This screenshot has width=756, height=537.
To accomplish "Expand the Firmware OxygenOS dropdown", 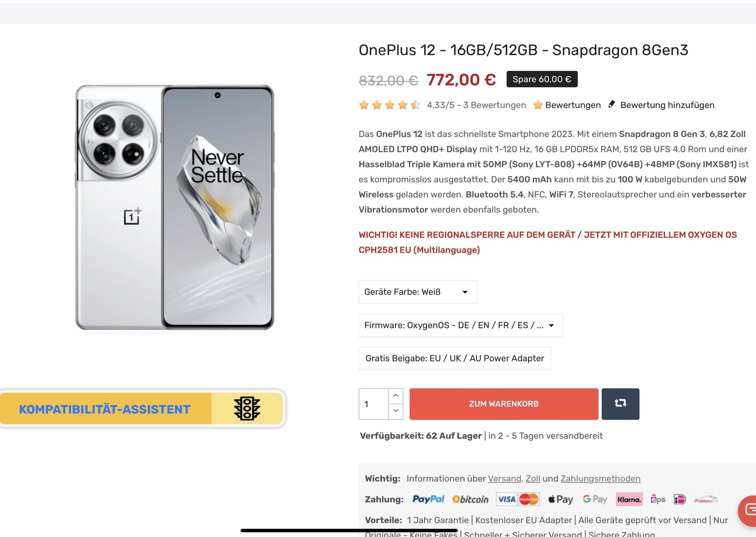I will tap(460, 325).
